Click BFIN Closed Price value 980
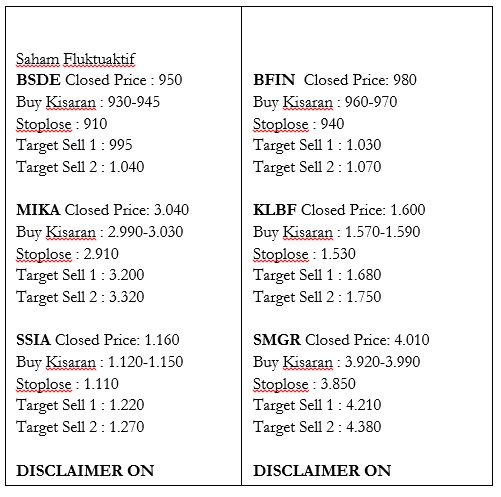The width and height of the screenshot is (501, 497). pyautogui.click(x=405, y=80)
